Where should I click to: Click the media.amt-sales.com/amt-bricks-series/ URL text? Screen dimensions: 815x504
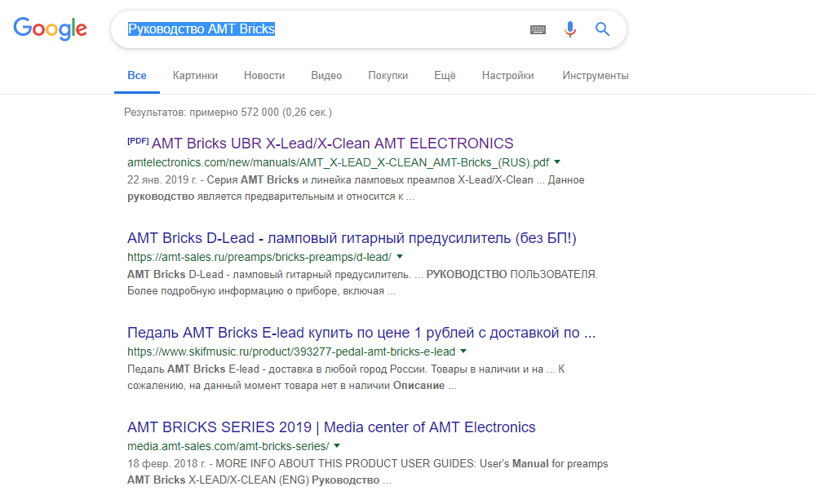click(228, 446)
